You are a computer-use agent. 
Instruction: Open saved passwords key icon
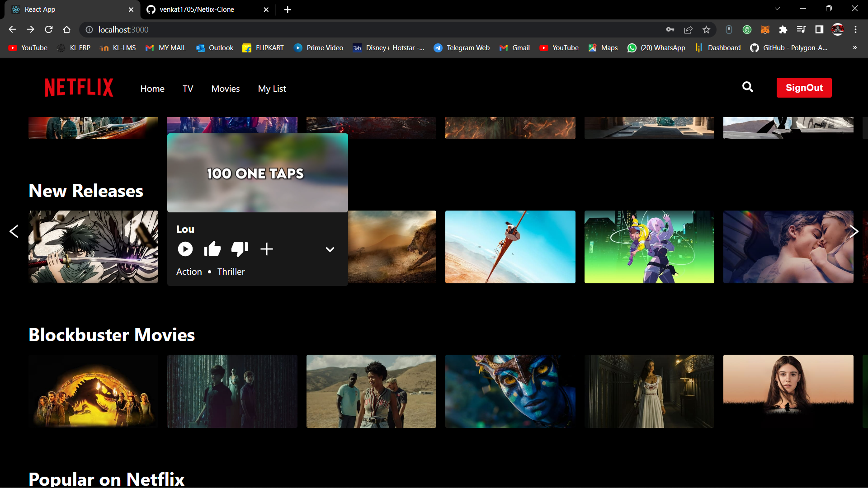670,29
